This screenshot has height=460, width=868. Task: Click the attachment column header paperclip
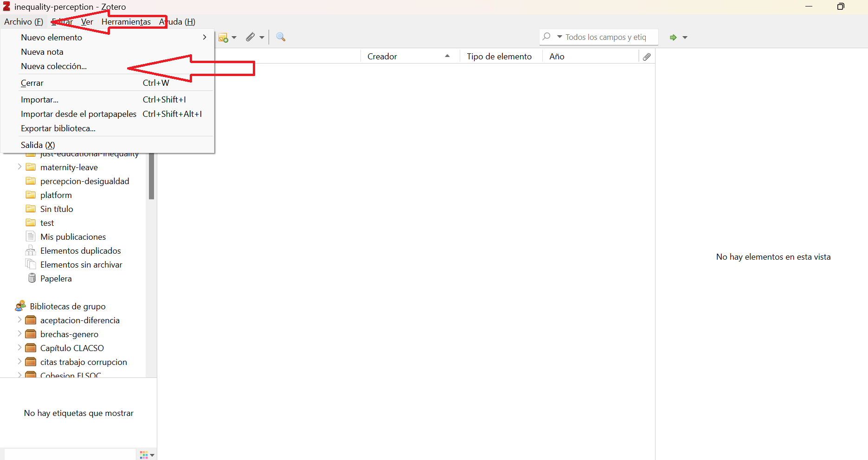pos(647,57)
